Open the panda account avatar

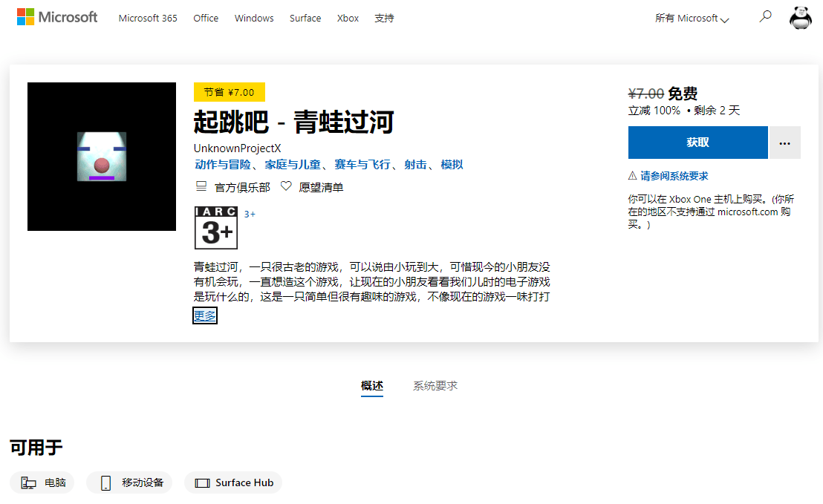tap(801, 18)
